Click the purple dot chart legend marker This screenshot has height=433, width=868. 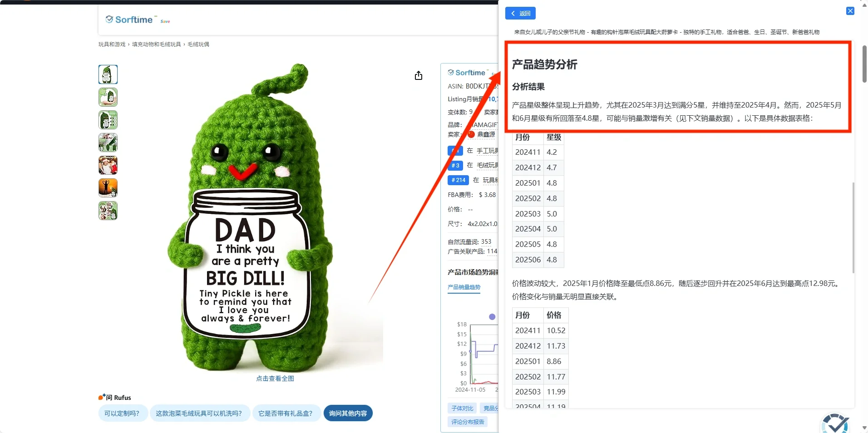(492, 317)
